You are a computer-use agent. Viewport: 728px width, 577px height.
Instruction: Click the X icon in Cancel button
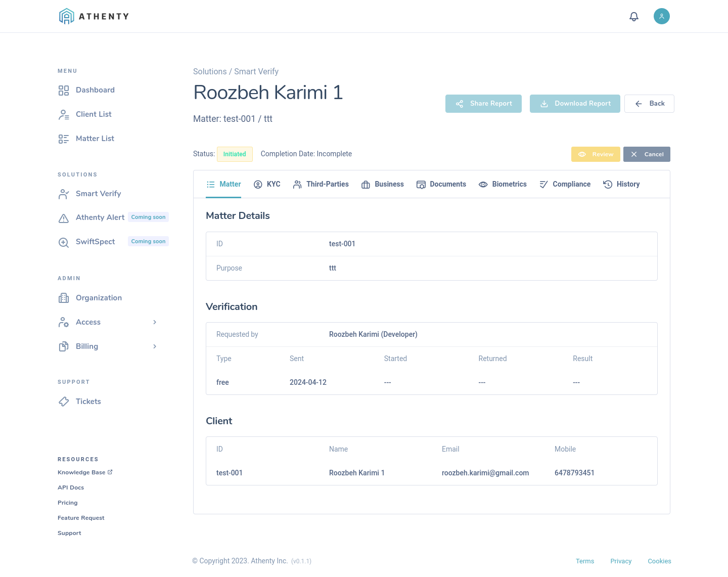(634, 154)
